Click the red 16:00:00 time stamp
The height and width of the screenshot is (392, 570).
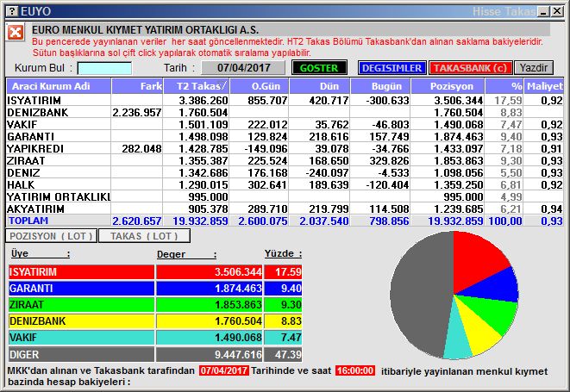click(x=355, y=370)
